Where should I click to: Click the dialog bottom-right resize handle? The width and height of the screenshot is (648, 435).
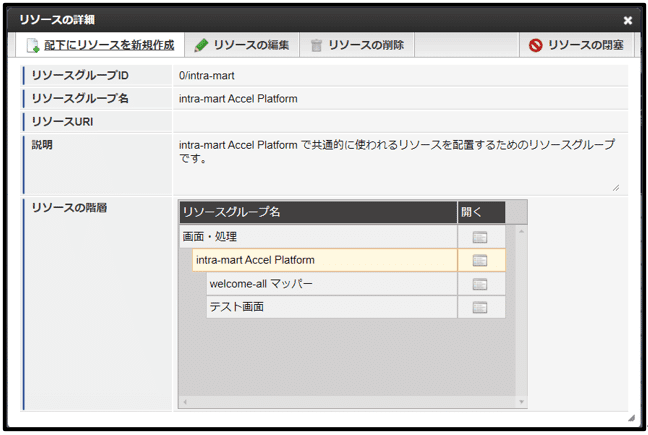pos(631,418)
